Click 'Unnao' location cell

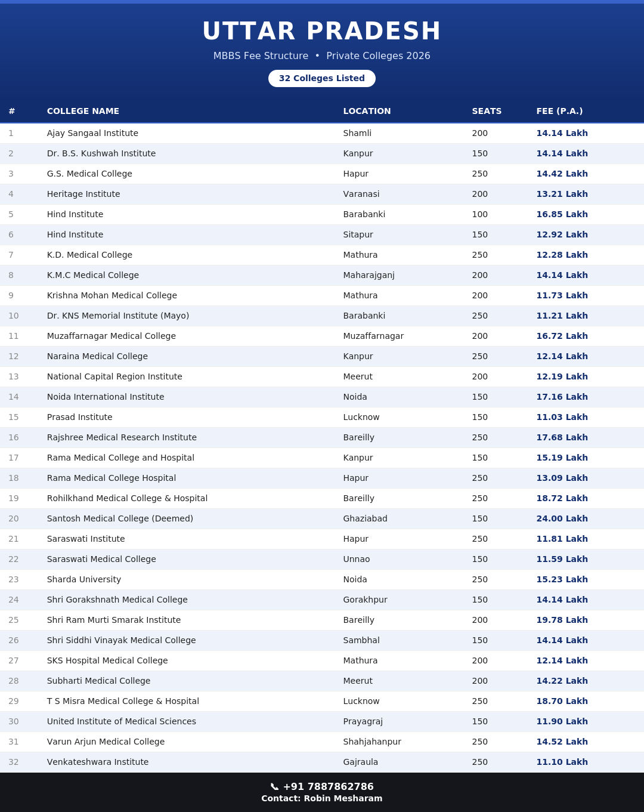[x=356, y=559]
